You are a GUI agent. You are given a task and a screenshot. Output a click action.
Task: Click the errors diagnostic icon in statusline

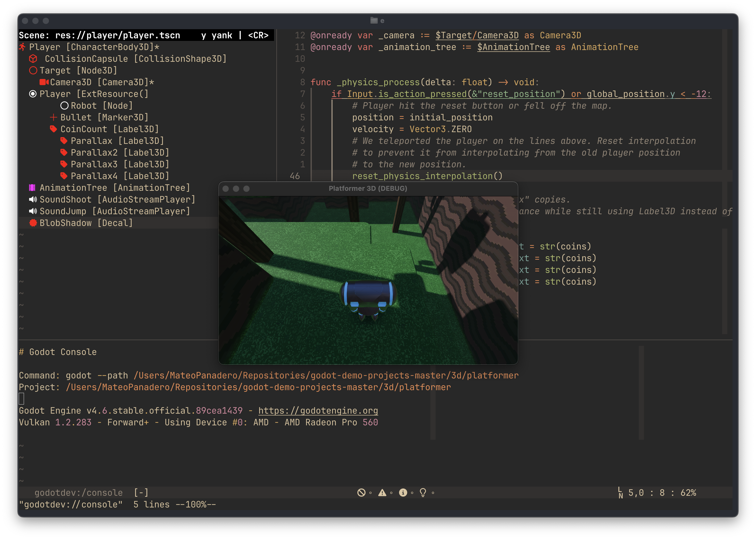[361, 493]
